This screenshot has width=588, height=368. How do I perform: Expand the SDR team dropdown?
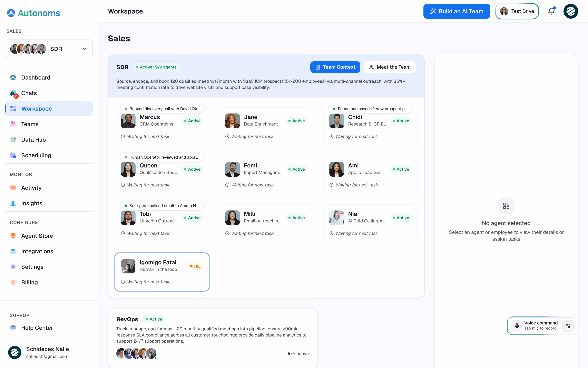[49, 49]
